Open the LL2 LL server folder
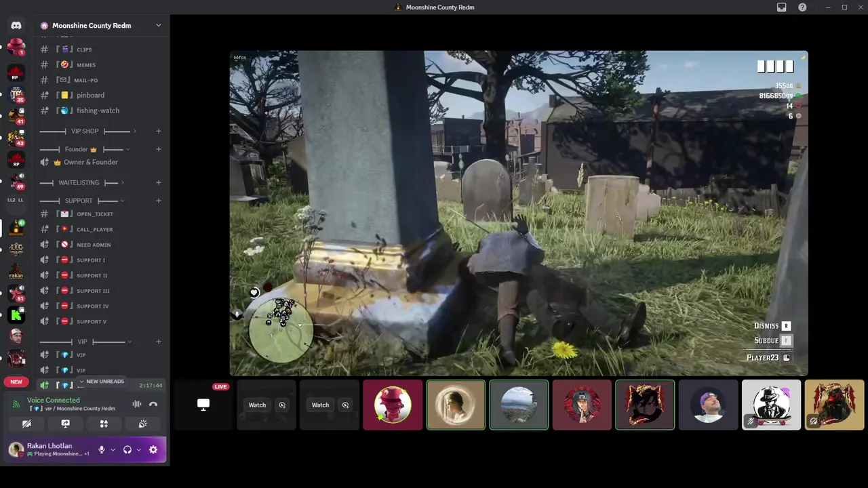This screenshot has height=488, width=868. tap(16, 200)
